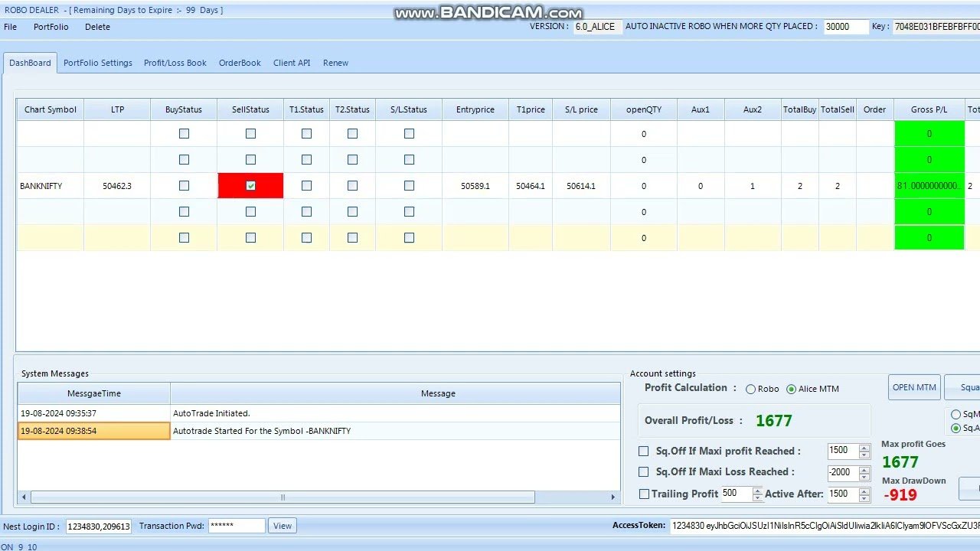Click the LTP column header

click(x=117, y=109)
